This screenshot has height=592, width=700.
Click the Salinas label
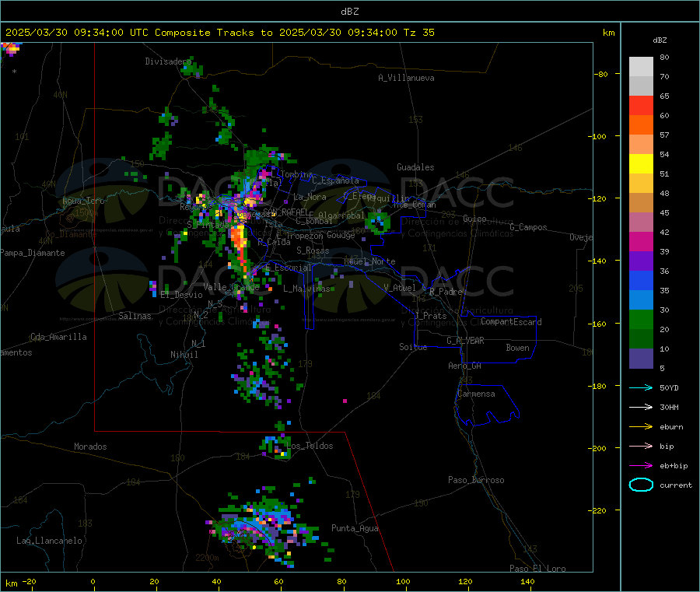(135, 316)
